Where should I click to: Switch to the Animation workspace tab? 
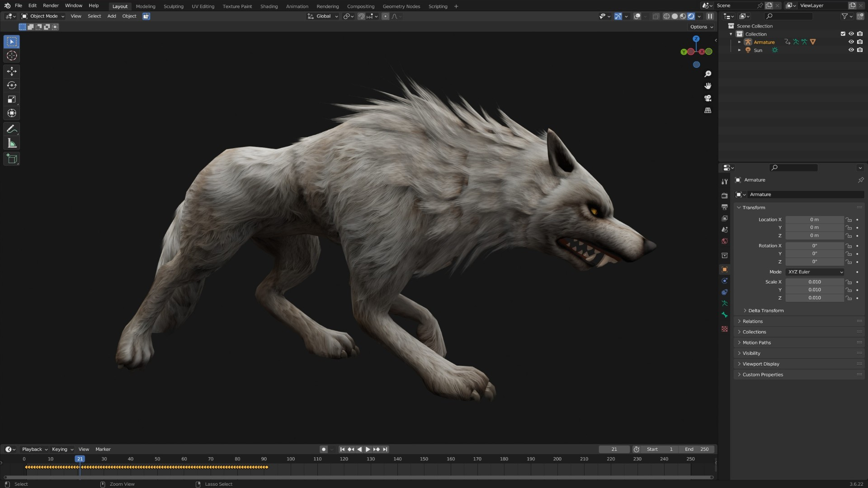point(297,6)
